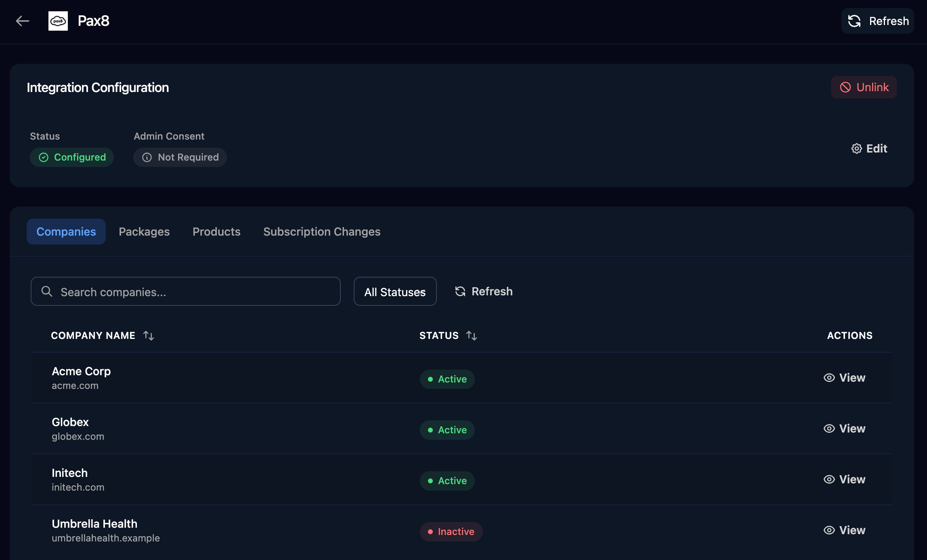Refresh the companies list
Screen dimensions: 927x560
click(x=484, y=291)
